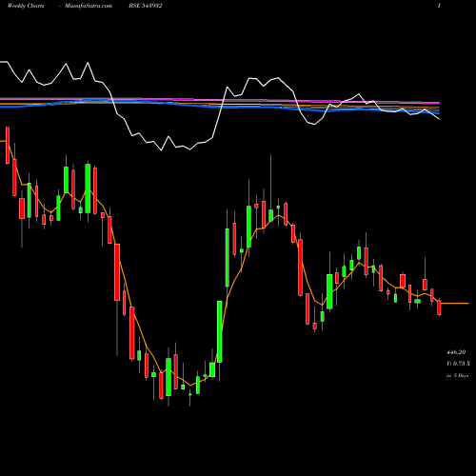Click the last red candlestick on the chart
Viewport: 476px width, 476px height.
[x=439, y=307]
